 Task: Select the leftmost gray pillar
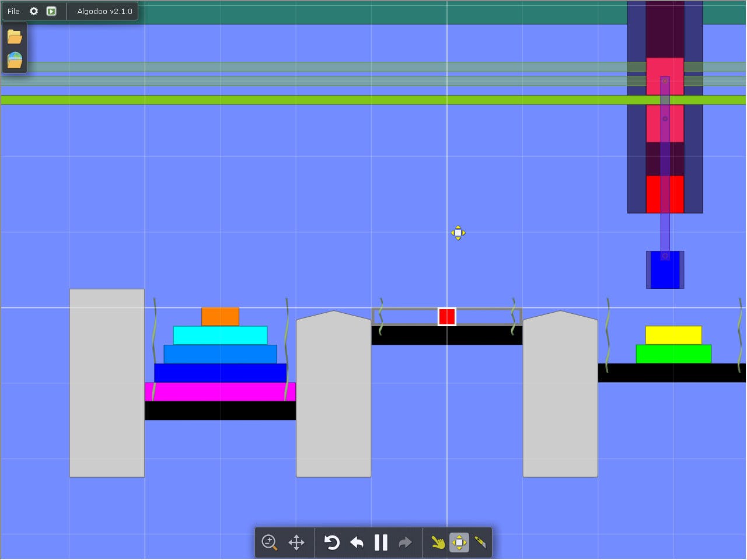pyautogui.click(x=107, y=383)
